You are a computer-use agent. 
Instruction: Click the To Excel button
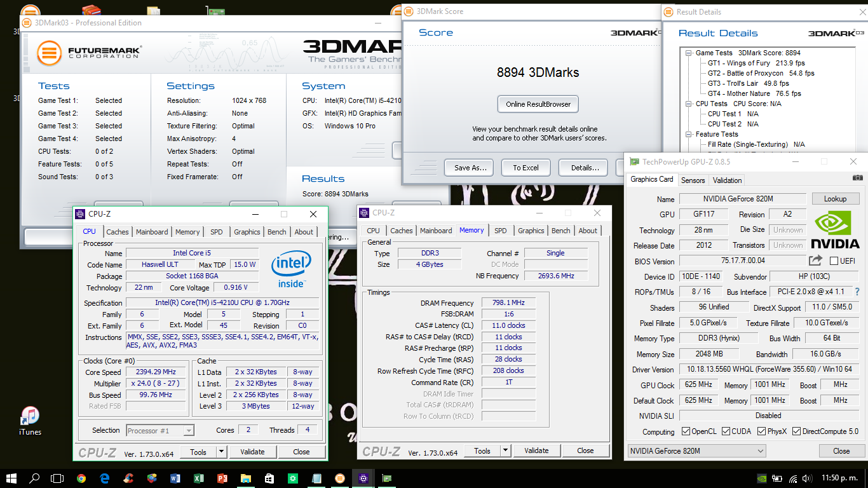point(526,168)
